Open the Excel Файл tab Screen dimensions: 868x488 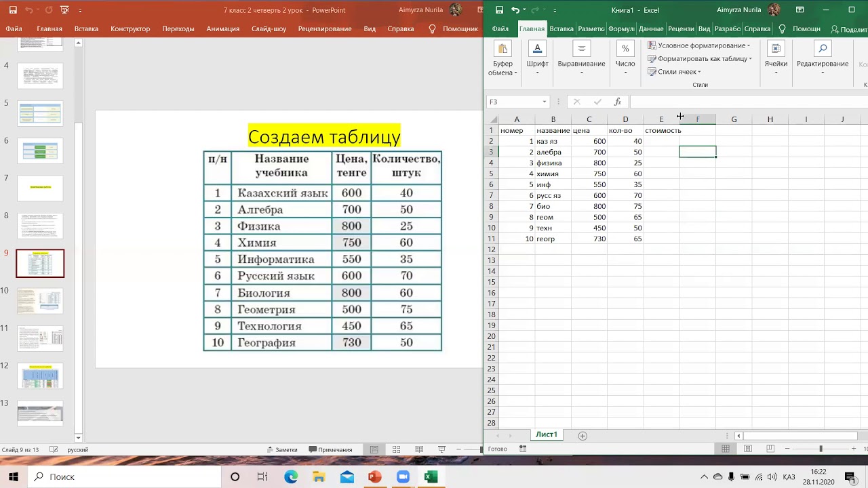coord(500,29)
